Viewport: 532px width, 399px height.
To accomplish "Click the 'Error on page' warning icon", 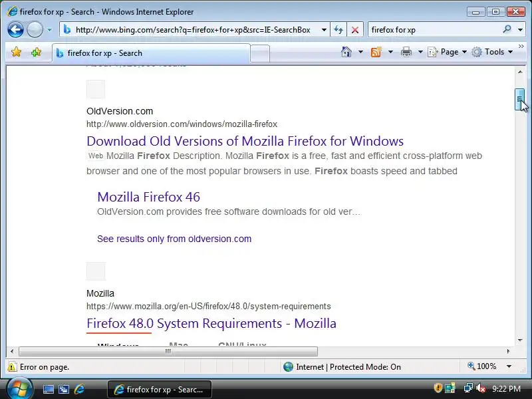I will point(12,367).
